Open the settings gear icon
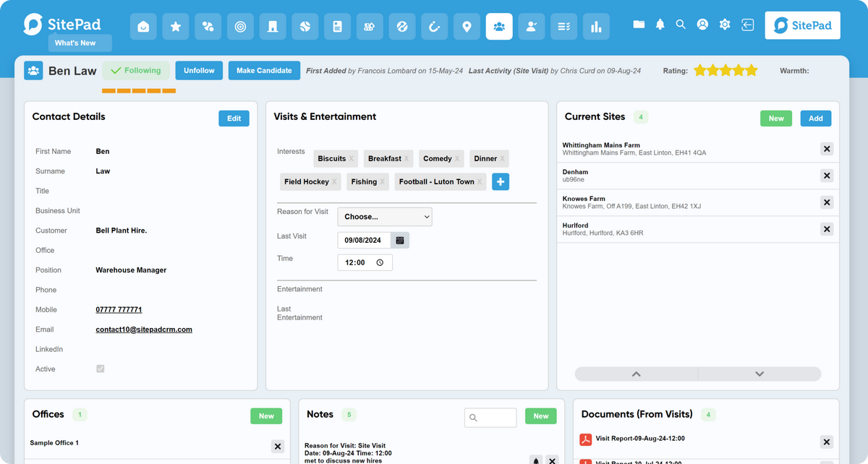868x464 pixels. point(725,25)
